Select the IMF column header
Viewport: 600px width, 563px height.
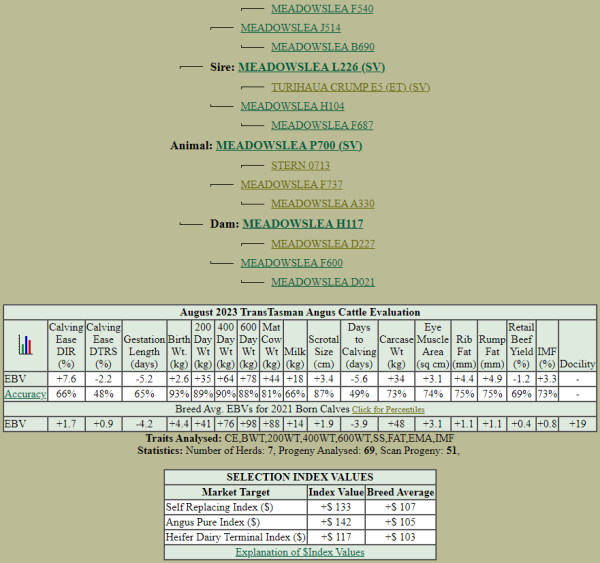click(x=547, y=346)
